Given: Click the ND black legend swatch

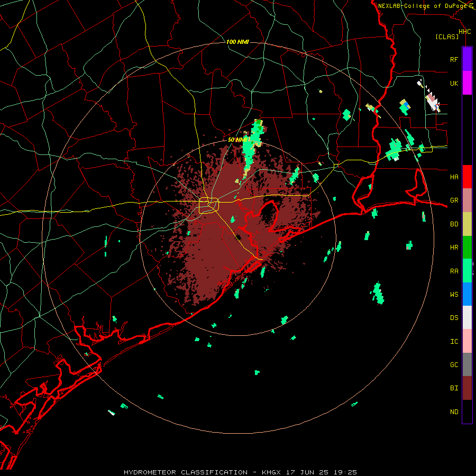Looking at the screenshot, I should pos(467,411).
